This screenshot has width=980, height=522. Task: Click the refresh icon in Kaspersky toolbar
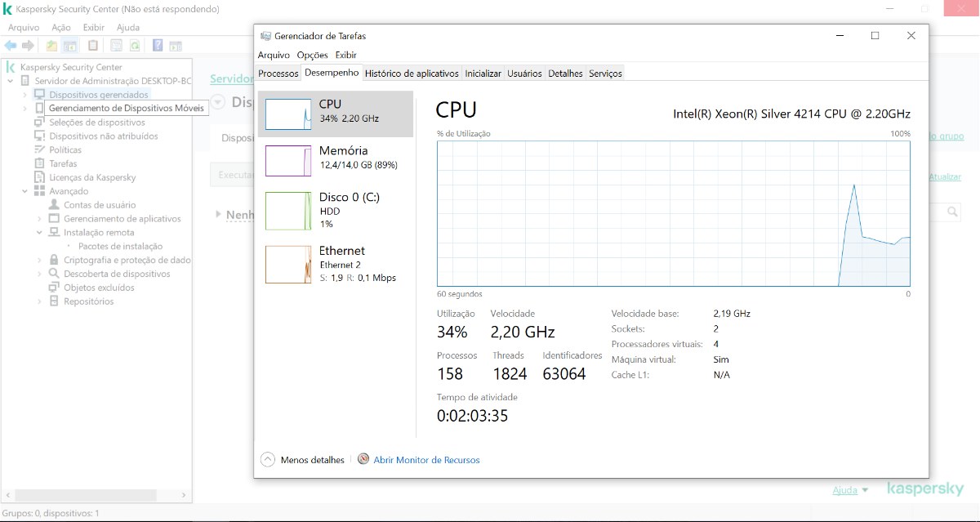point(135,46)
